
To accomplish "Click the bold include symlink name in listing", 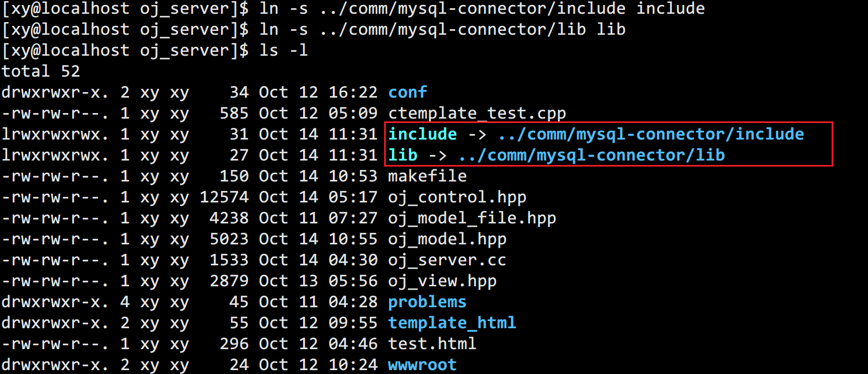I will tap(422, 134).
